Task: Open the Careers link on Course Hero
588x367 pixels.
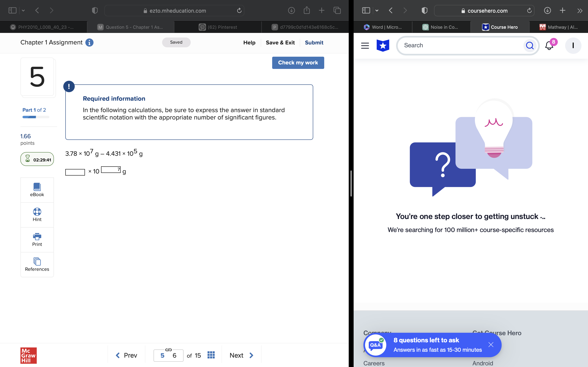Action: tap(374, 363)
